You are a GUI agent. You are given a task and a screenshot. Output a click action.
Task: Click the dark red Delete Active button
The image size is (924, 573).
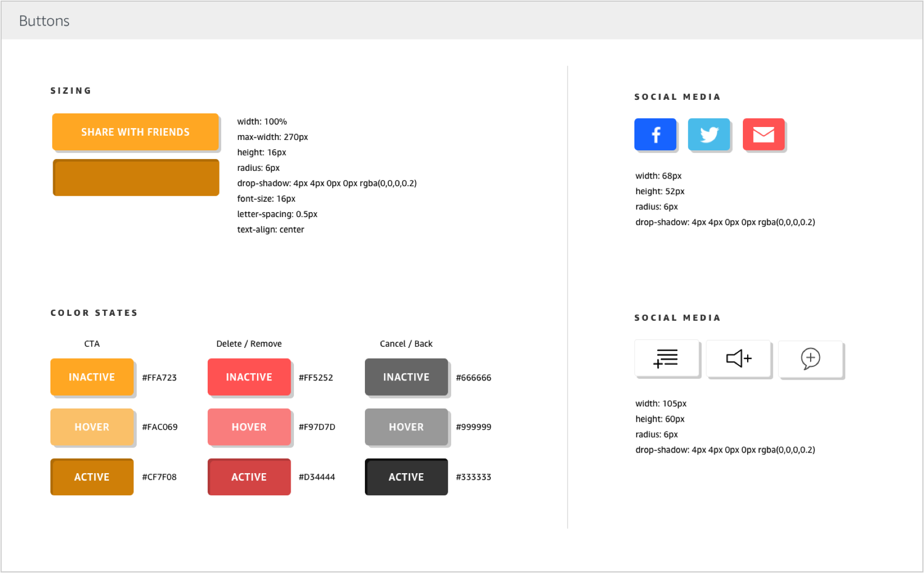(249, 477)
